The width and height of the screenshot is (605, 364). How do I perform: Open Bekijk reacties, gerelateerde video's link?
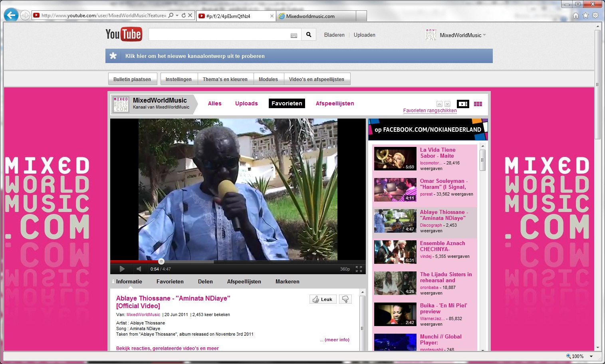pos(167,348)
